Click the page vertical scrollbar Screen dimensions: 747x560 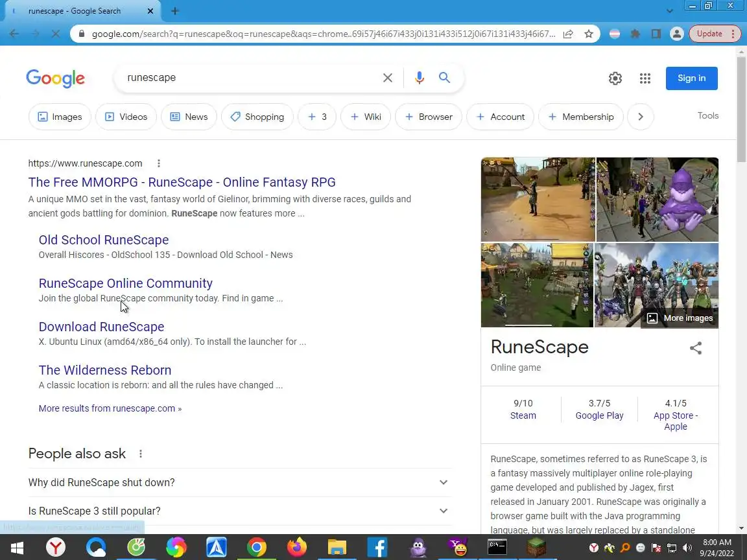[741, 109]
